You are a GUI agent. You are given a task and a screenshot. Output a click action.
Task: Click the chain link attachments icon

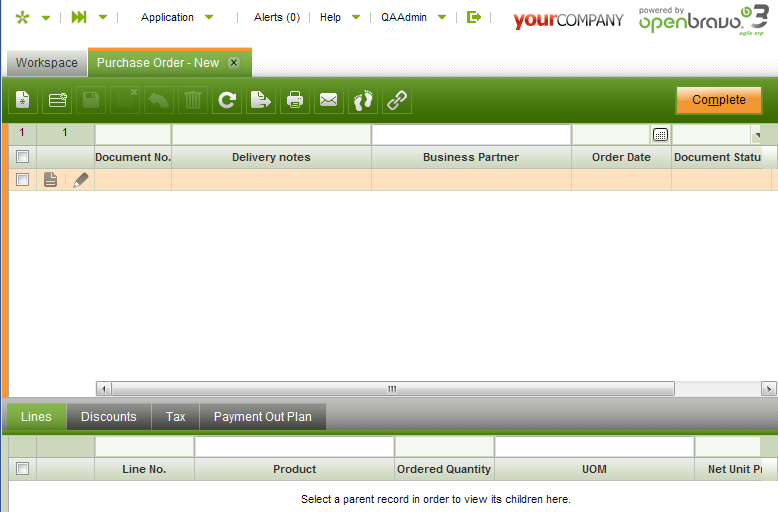click(x=397, y=100)
